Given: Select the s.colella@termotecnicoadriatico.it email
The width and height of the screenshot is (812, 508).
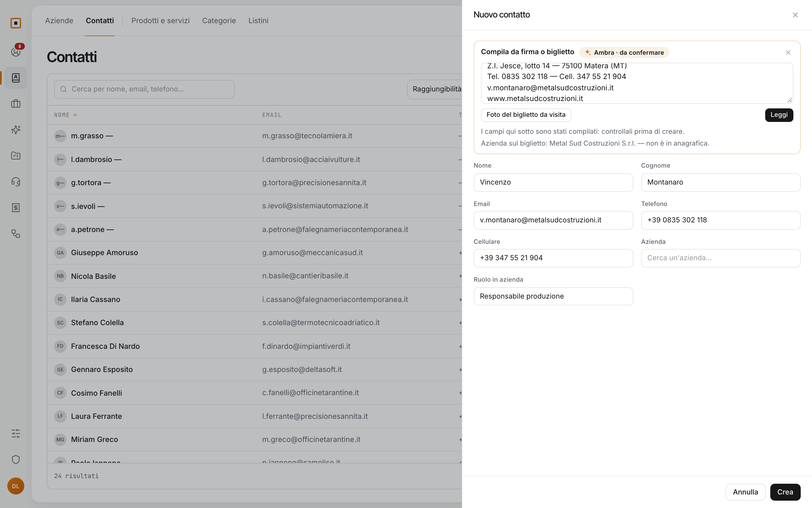Looking at the screenshot, I should pyautogui.click(x=321, y=323).
